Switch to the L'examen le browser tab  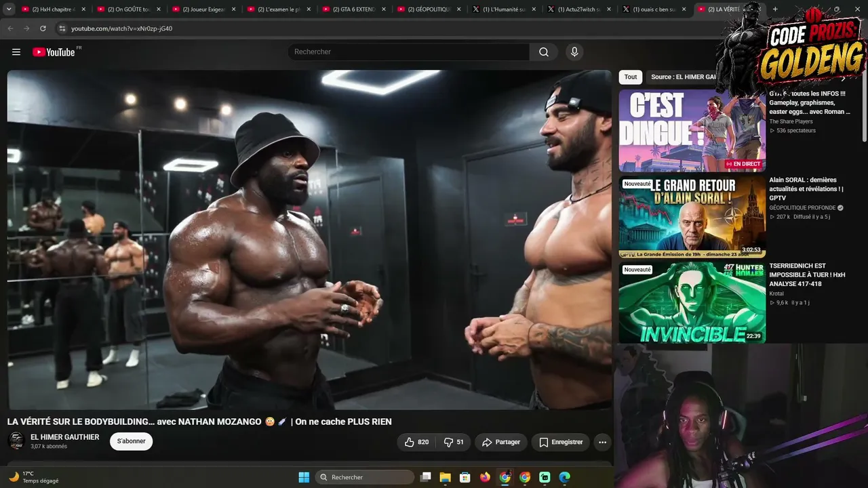tap(279, 9)
